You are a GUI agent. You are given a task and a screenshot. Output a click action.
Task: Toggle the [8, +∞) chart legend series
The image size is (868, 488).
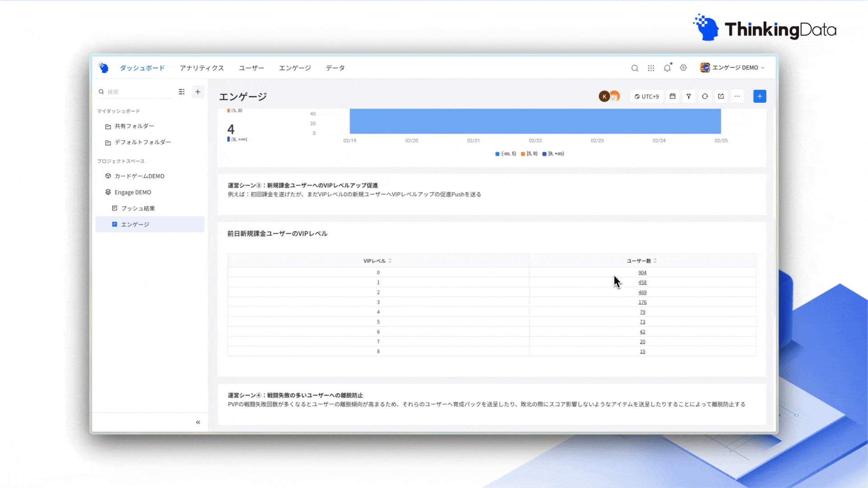point(553,154)
